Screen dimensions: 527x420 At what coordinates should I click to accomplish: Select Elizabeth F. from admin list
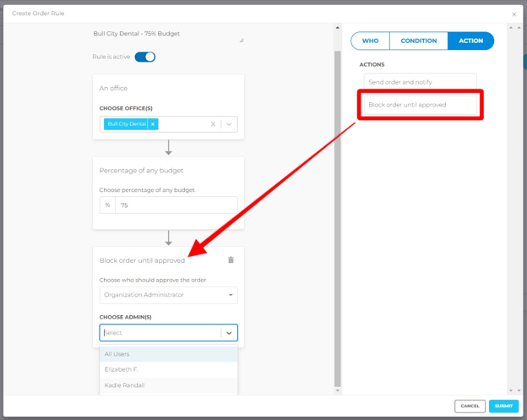tap(168, 369)
